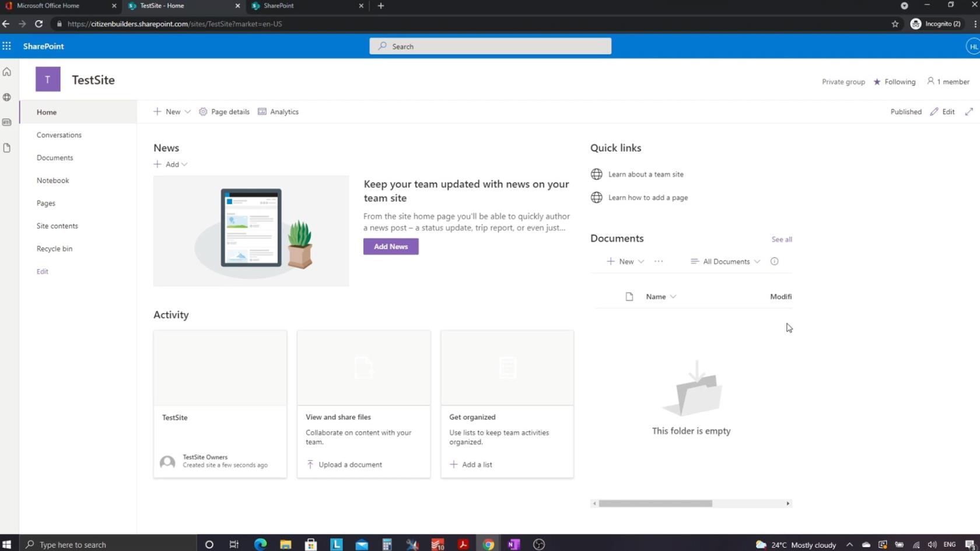980x551 pixels.
Task: Open the New dropdown in the Documents web part
Action: 625,262
